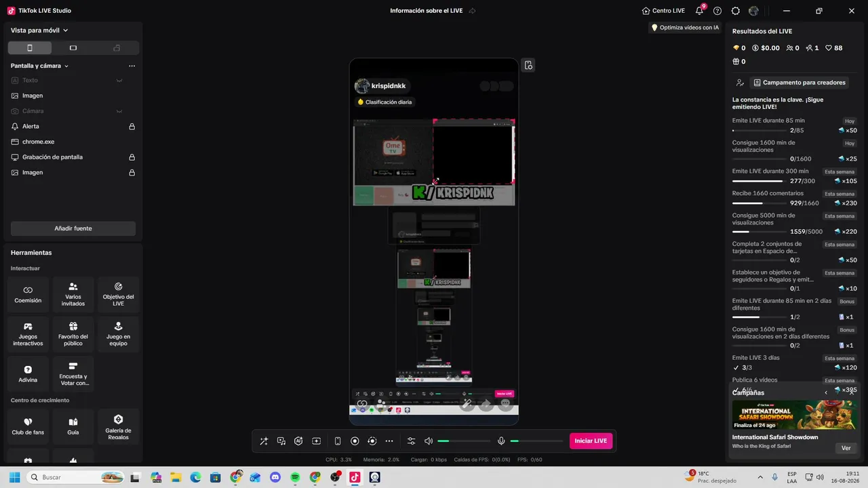The image size is (868, 488).
Task: Open the Varios invitados tool
Action: 73,295
